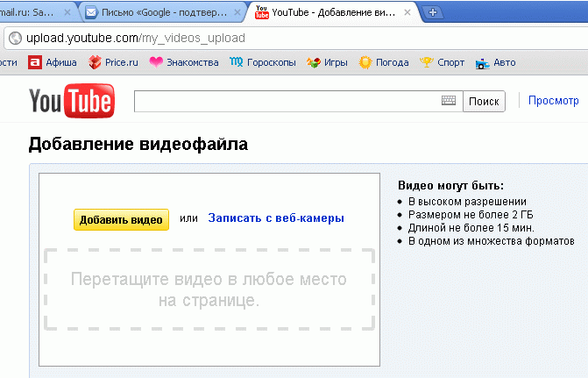Close the YouTube Добавление видео tab
588x378 pixels.
click(x=407, y=12)
